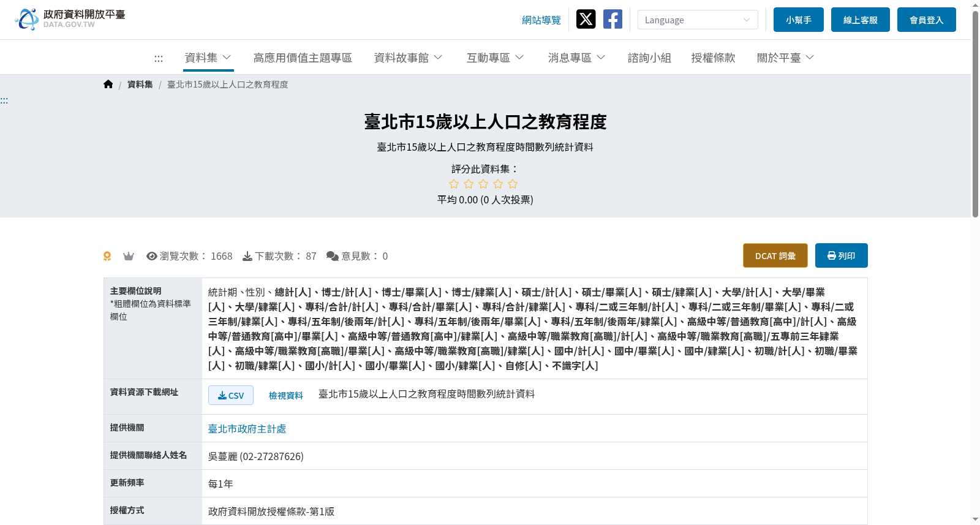
Task: Go to home via breadcrumb house icon
Action: click(108, 85)
